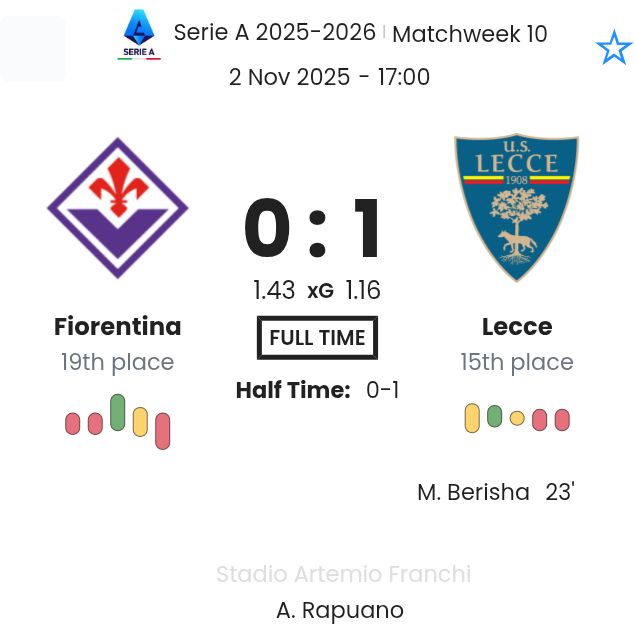Screen dimensions: 635x637
Task: Click Lecce's small yellow form dot
Action: (x=517, y=418)
